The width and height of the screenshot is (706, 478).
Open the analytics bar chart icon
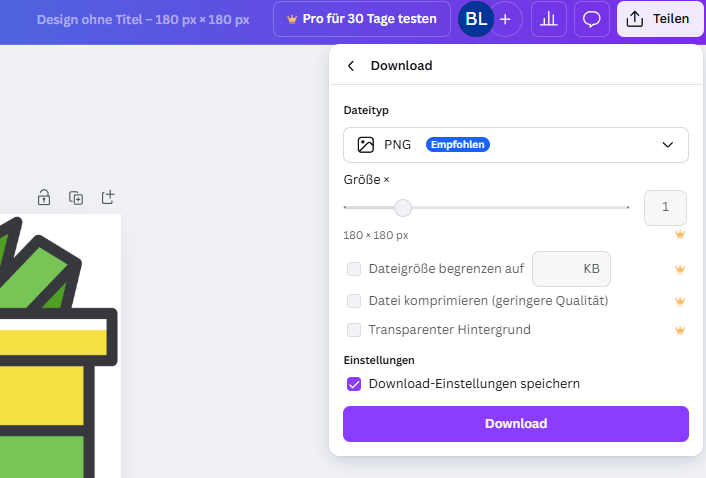click(x=548, y=19)
